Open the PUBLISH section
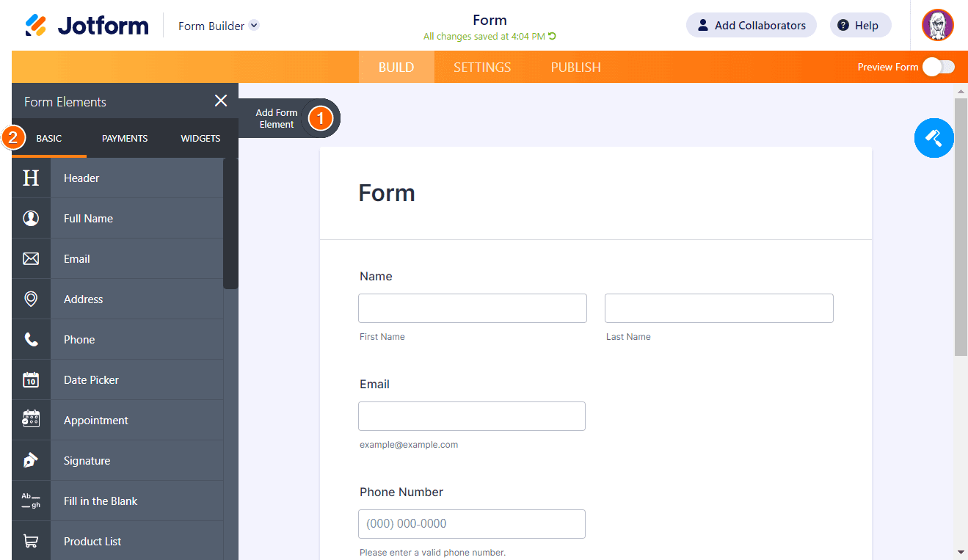Screen dimensions: 968x560 click(x=575, y=67)
